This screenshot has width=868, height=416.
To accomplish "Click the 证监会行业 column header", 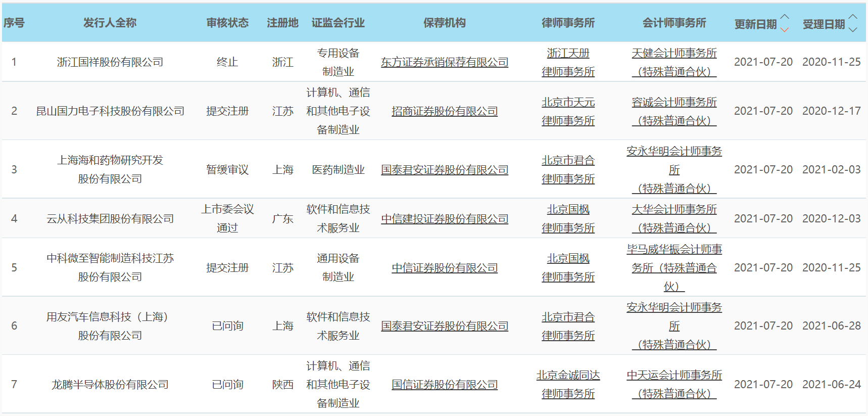I will (x=338, y=23).
